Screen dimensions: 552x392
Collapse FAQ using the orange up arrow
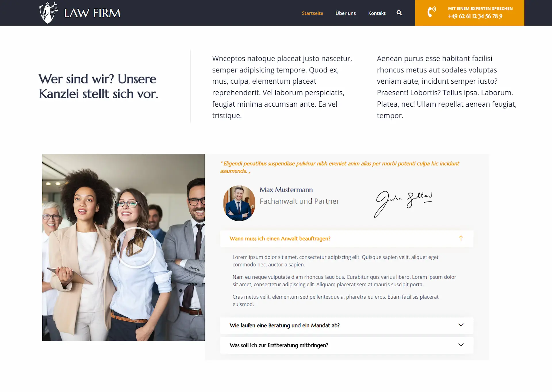coord(461,238)
